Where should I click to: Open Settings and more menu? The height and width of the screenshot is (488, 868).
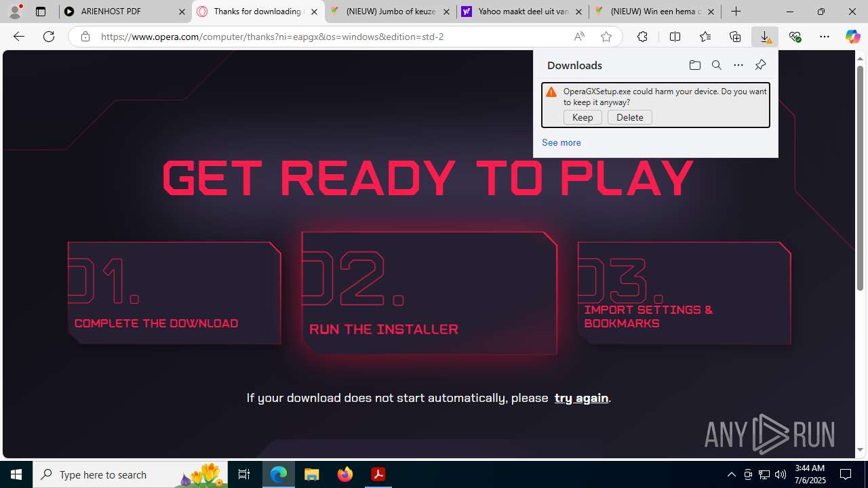tap(825, 37)
